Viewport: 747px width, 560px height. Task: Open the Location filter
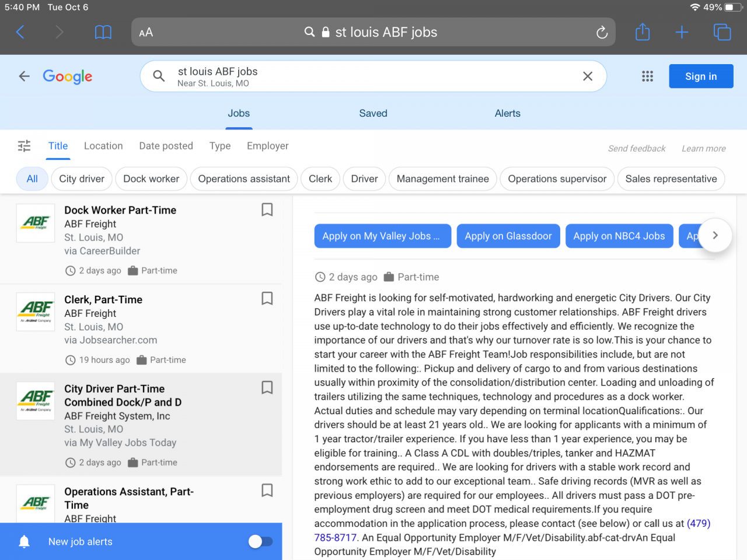click(x=103, y=146)
